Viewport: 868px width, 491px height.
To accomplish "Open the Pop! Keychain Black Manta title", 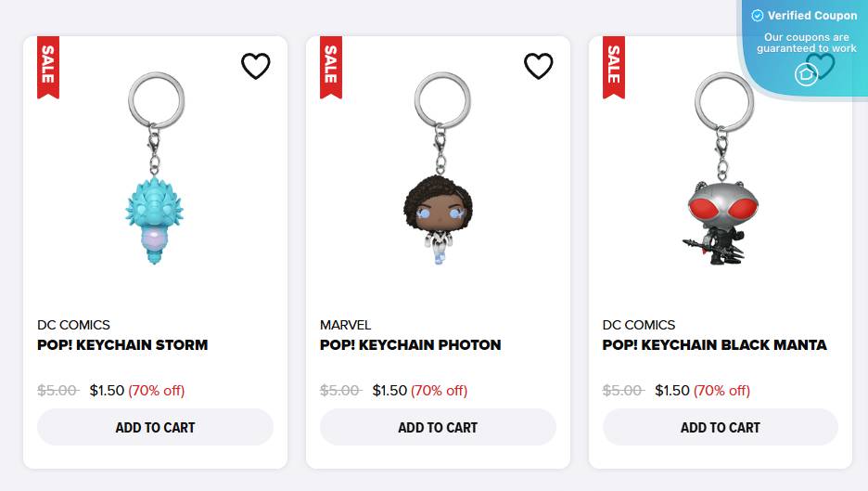I will pos(715,345).
